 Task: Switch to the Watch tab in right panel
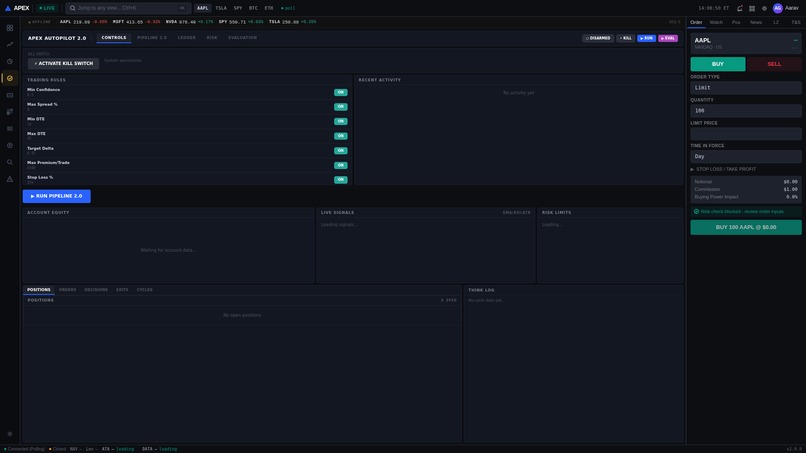716,23
